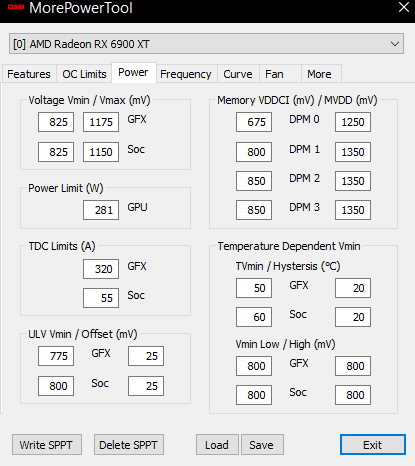Image resolution: width=415 pixels, height=466 pixels.
Task: Edit the DPM 0 MVDD field showing 1250
Action: point(353,122)
